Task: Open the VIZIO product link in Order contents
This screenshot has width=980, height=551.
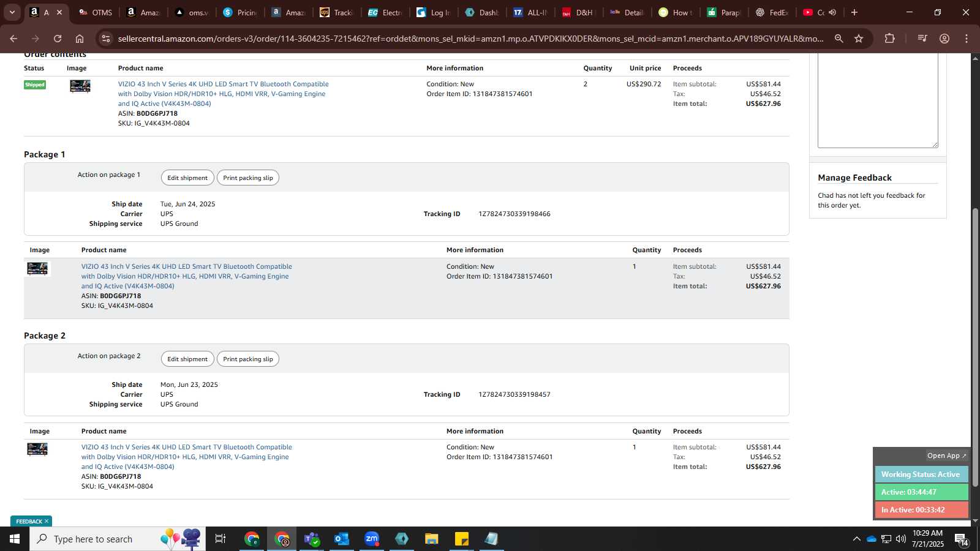Action: (x=223, y=94)
